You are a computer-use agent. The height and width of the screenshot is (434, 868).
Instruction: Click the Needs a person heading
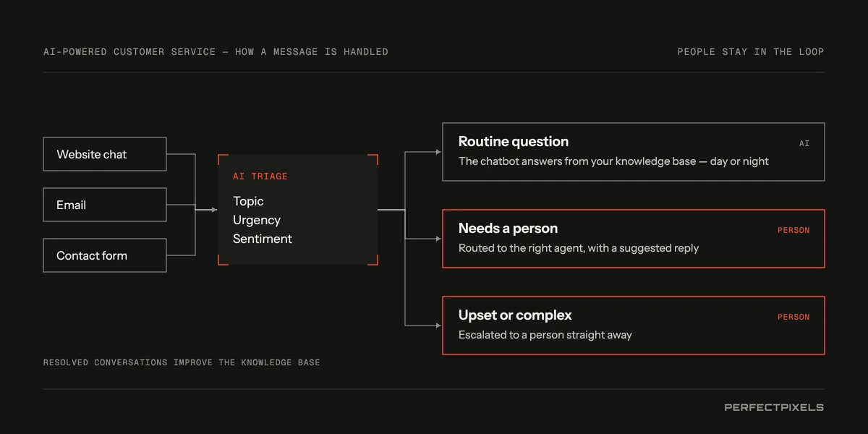508,229
